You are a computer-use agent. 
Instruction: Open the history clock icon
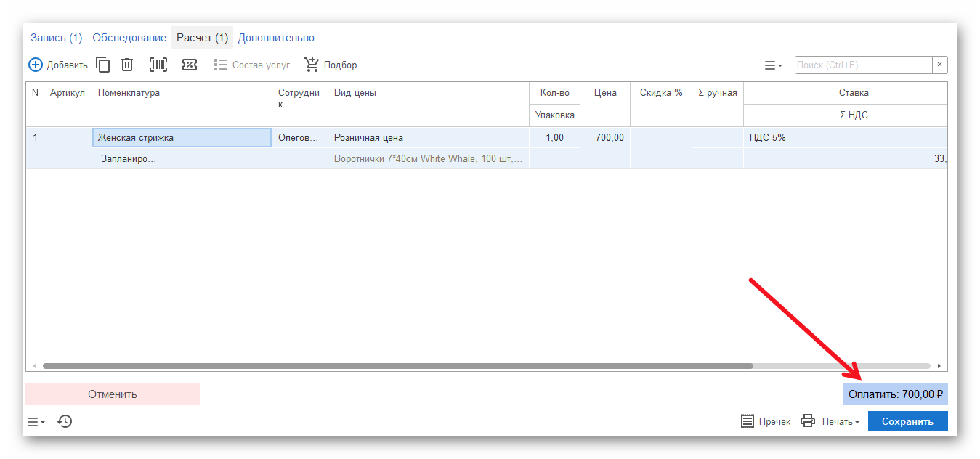pyautogui.click(x=65, y=421)
